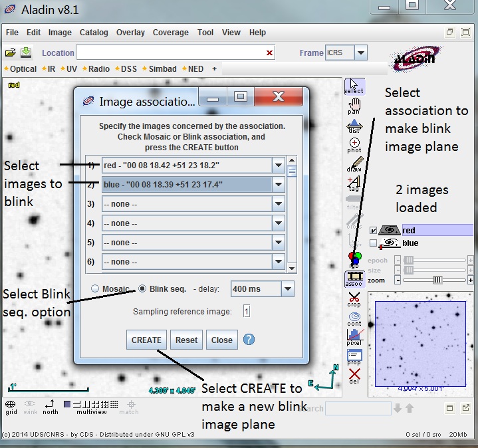
Task: Click the del delete plane icon
Action: click(x=354, y=376)
